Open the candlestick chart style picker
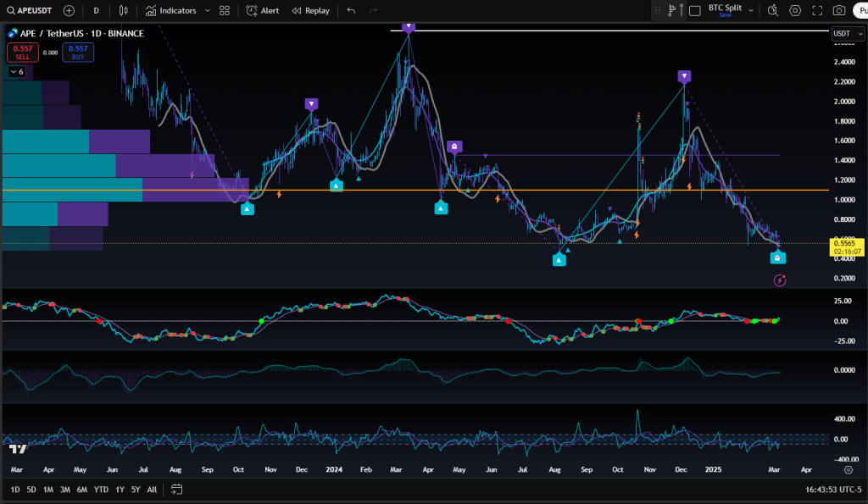This screenshot has height=504, width=868. 124,10
